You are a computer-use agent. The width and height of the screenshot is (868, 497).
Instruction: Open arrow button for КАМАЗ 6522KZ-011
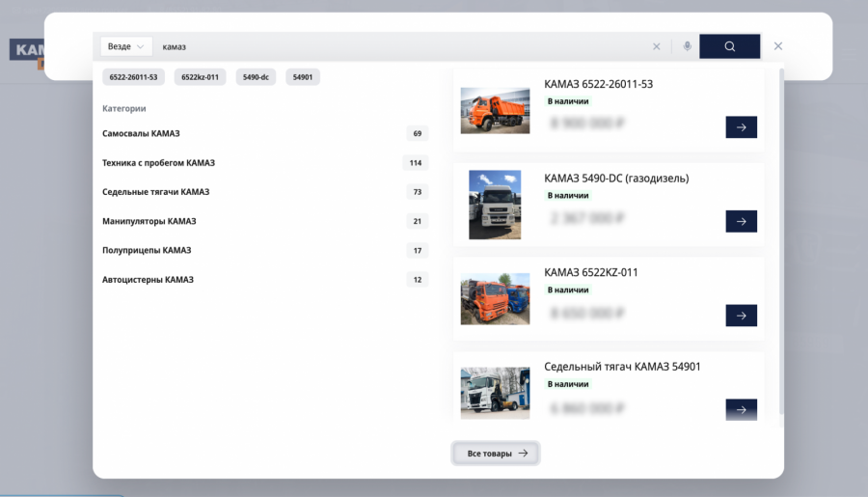click(x=741, y=316)
